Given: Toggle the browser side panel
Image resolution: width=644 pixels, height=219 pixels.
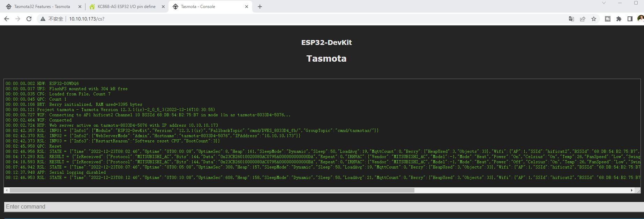Looking at the screenshot, I should pyautogui.click(x=630, y=19).
